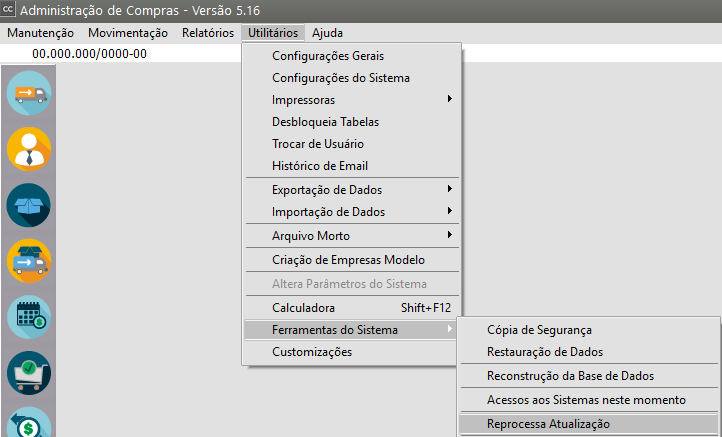The height and width of the screenshot is (437, 722).
Task: Open the businessman user sidebar icon
Action: [x=29, y=150]
